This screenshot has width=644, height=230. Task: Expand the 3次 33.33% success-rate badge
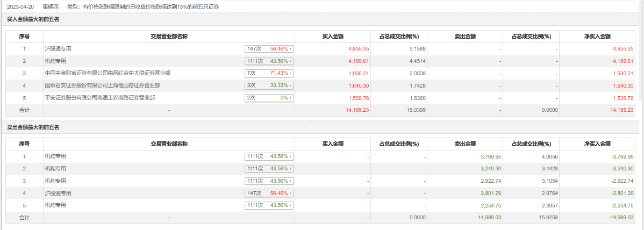[269, 85]
